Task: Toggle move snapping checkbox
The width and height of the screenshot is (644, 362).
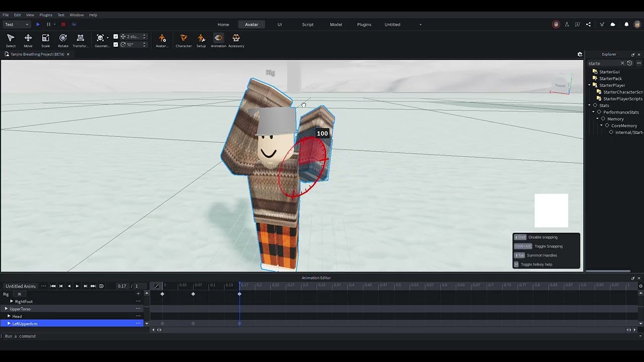Action: [116, 36]
